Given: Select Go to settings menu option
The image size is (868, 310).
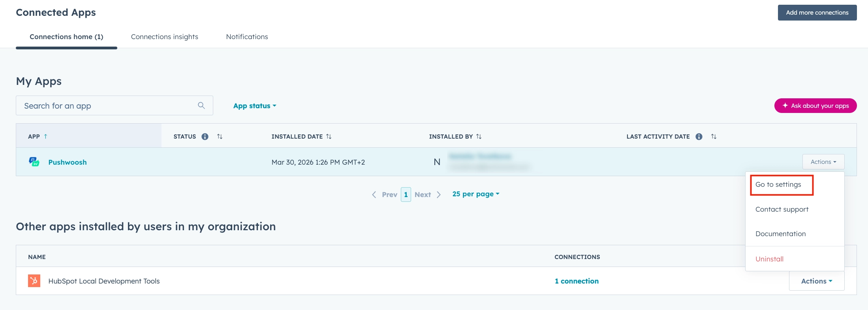Looking at the screenshot, I should click(x=778, y=184).
